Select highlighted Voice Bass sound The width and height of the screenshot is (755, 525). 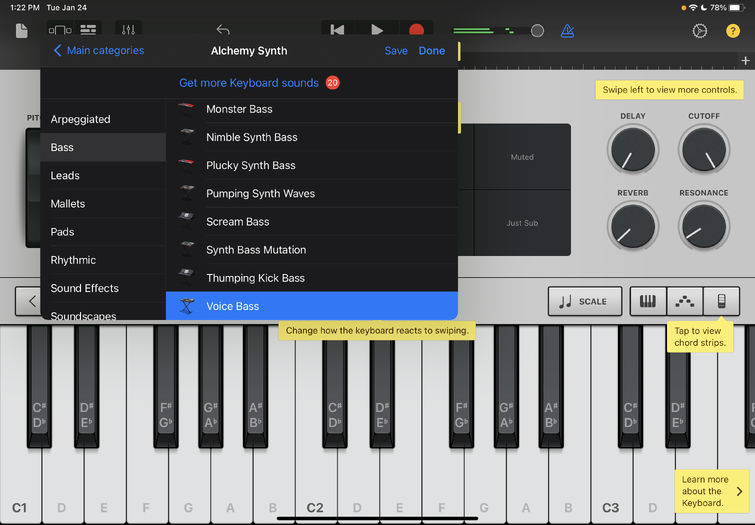point(312,306)
